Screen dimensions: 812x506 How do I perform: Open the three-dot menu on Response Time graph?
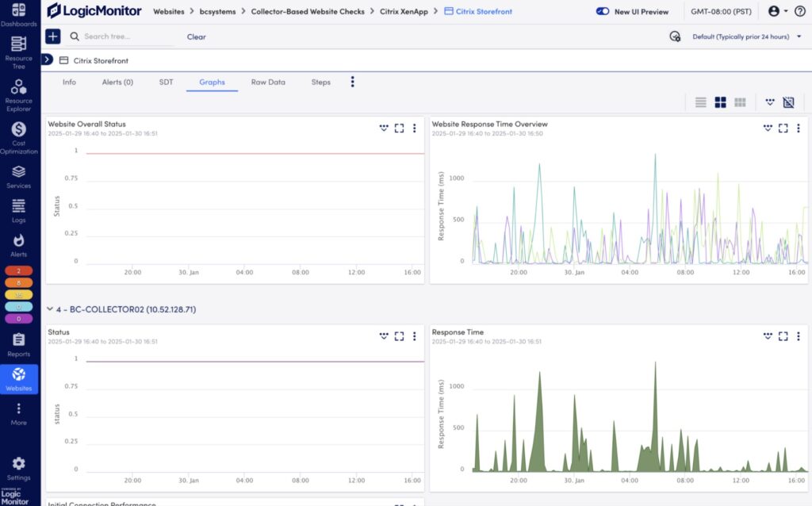coord(799,336)
